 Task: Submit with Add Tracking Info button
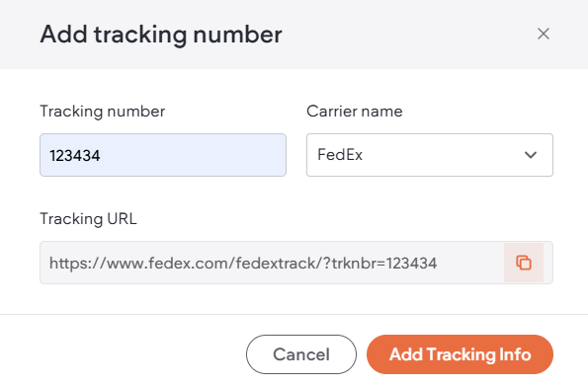pyautogui.click(x=460, y=354)
